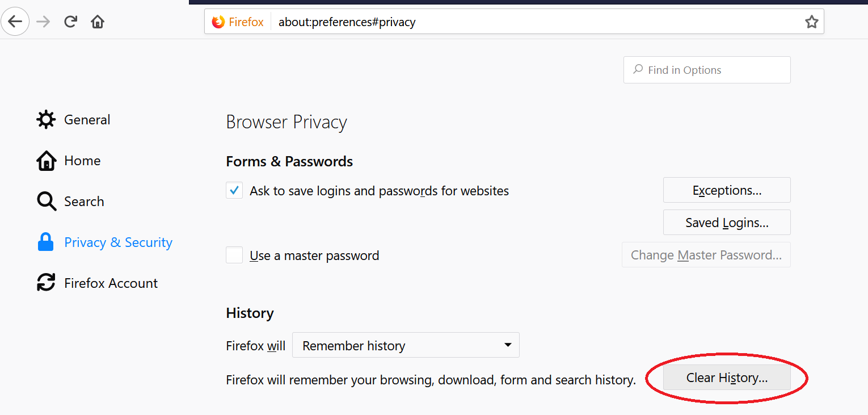The height and width of the screenshot is (415, 868).
Task: Uncheck Ask to save logins and passwords
Action: (234, 191)
